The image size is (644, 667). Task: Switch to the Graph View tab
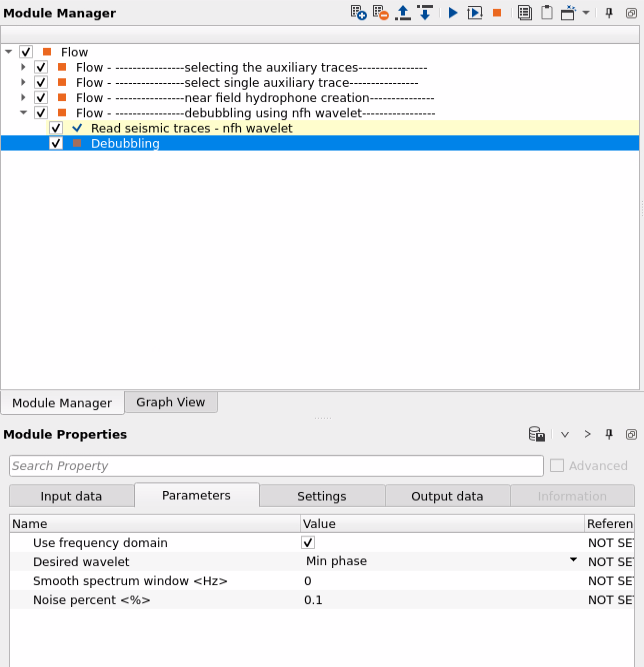(170, 403)
